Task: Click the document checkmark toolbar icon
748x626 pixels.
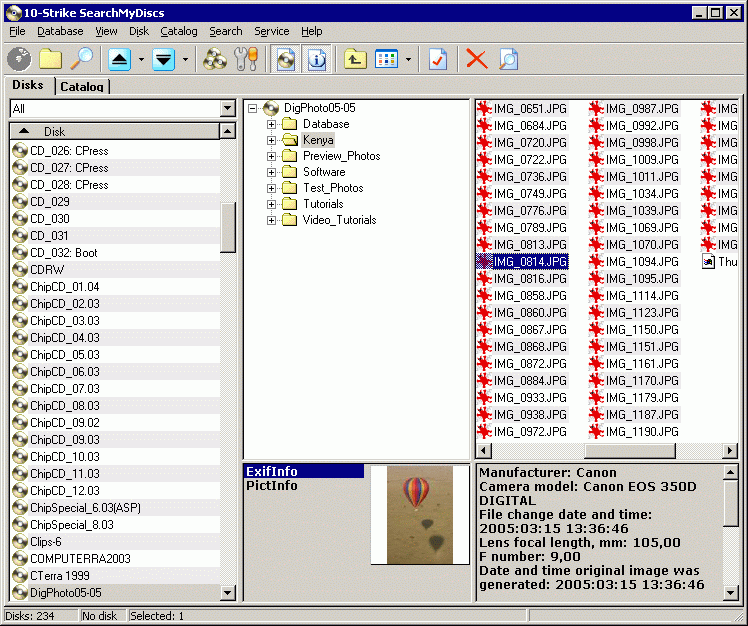Action: [437, 59]
